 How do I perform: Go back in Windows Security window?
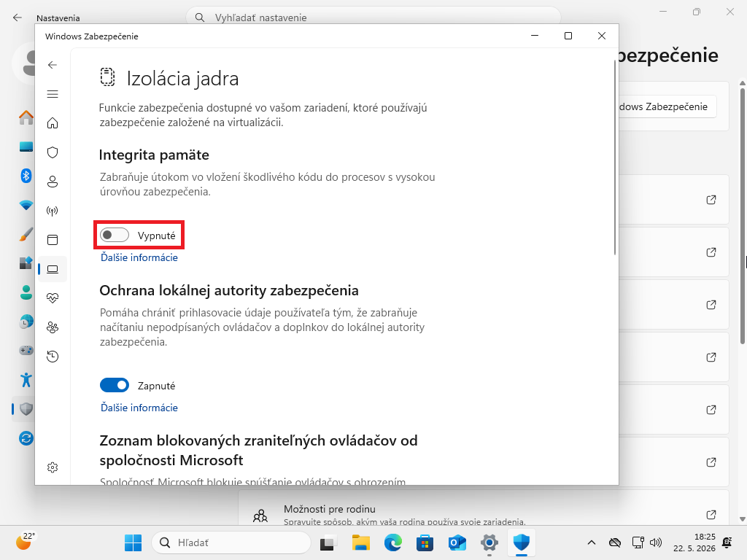[53, 65]
